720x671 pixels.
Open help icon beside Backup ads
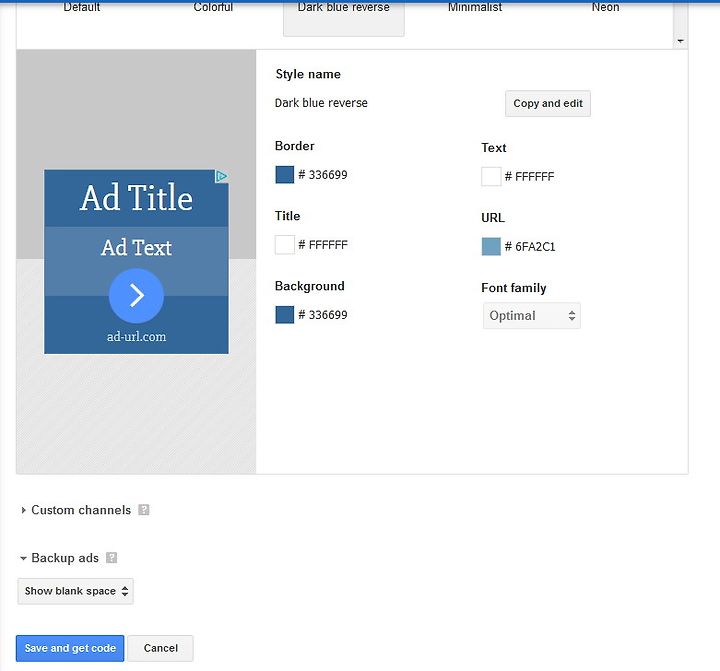(112, 558)
